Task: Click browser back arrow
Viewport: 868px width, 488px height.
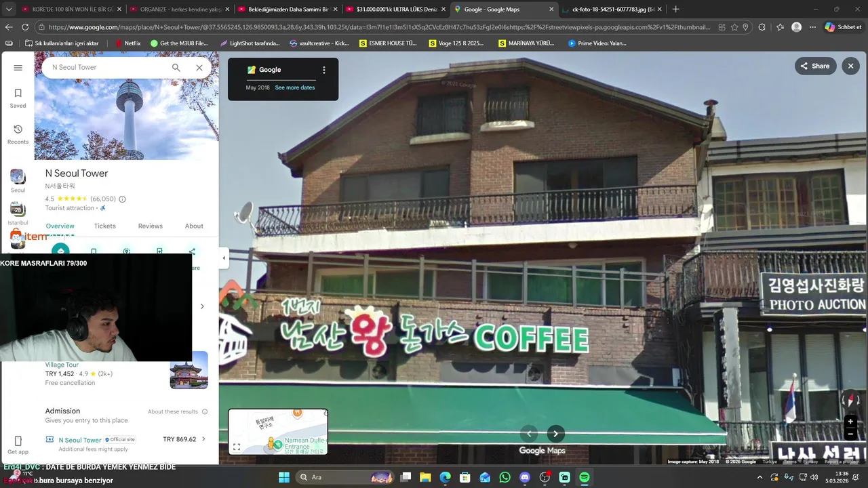Action: pyautogui.click(x=9, y=27)
